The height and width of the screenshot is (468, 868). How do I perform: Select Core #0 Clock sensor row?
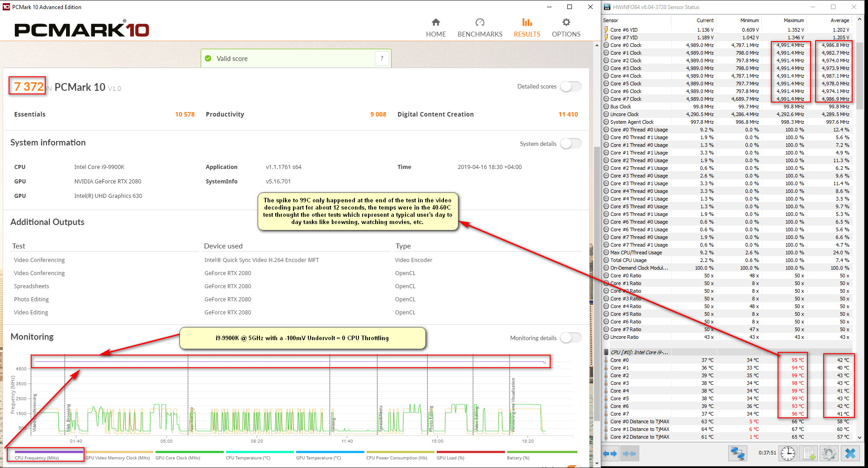(x=726, y=45)
